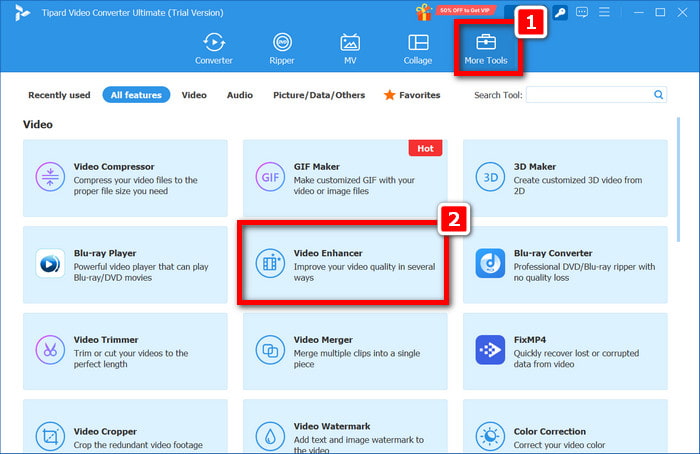The width and height of the screenshot is (700, 454).
Task: Click the FixMP4 icon
Action: (x=490, y=350)
